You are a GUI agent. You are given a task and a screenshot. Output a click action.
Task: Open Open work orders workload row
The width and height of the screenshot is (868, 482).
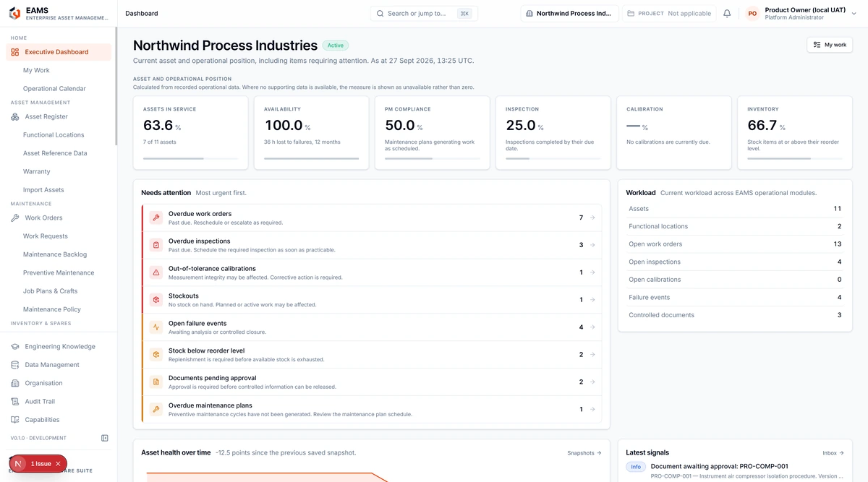pos(735,244)
